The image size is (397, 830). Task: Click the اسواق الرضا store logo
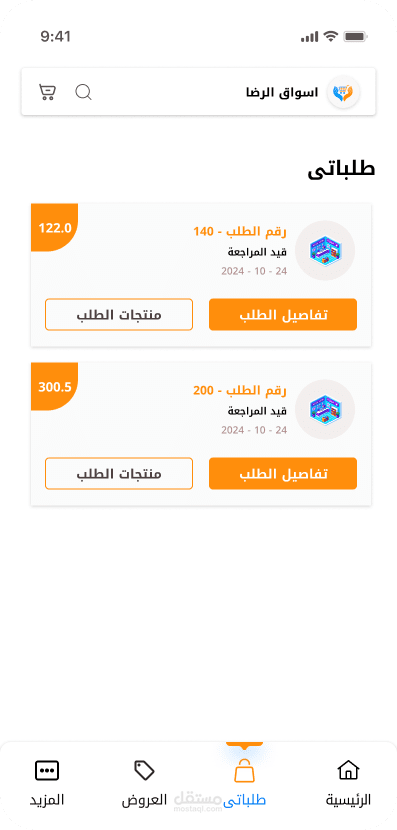tap(343, 93)
